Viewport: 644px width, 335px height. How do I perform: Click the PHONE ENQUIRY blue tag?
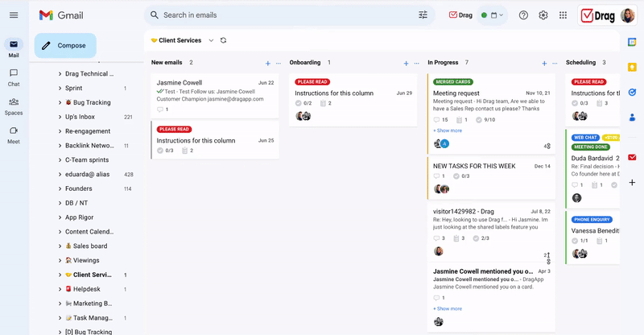pos(592,220)
